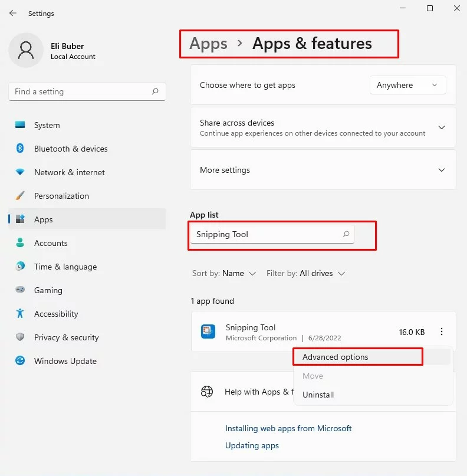Go to Bluetooth & devices settings
The image size is (467, 476).
coord(87,149)
